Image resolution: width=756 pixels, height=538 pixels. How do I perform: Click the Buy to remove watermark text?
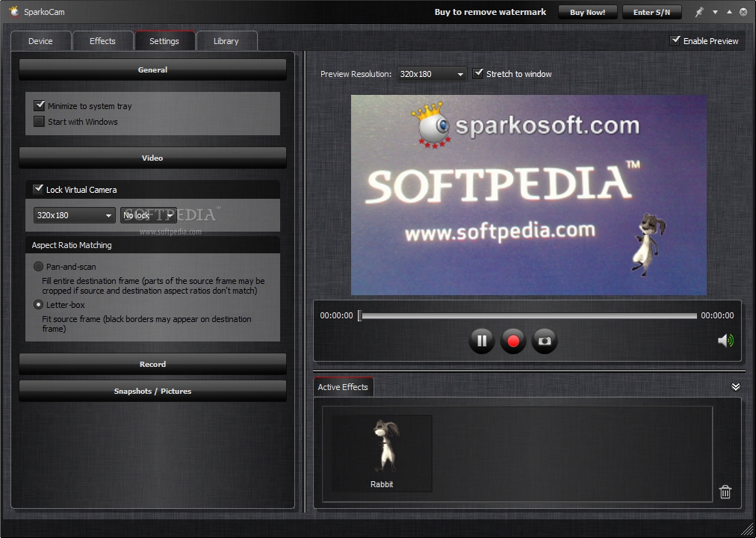[490, 12]
